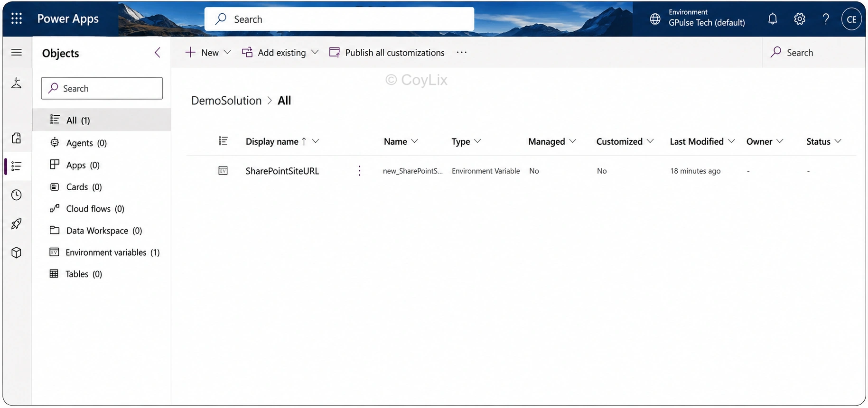Click the Publish all customizations button
The width and height of the screenshot is (868, 408).
tap(387, 52)
